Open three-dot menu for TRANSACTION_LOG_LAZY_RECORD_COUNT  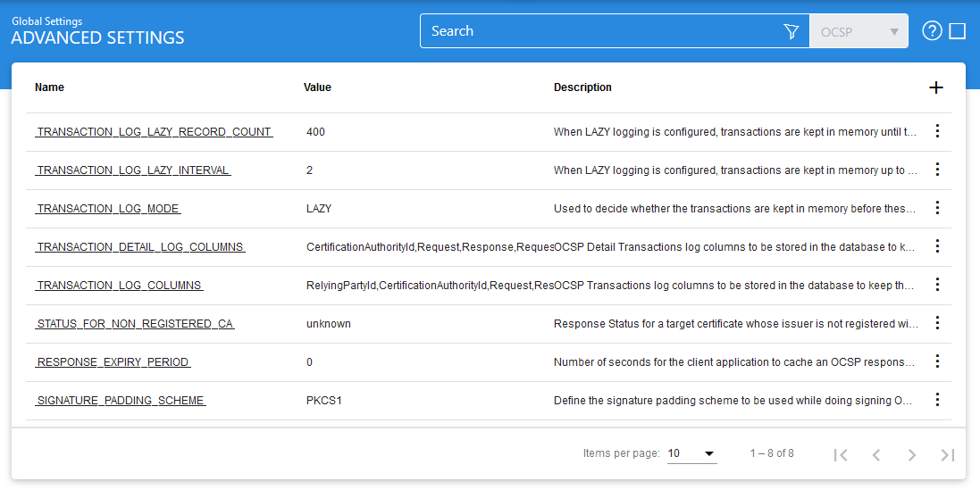937,131
